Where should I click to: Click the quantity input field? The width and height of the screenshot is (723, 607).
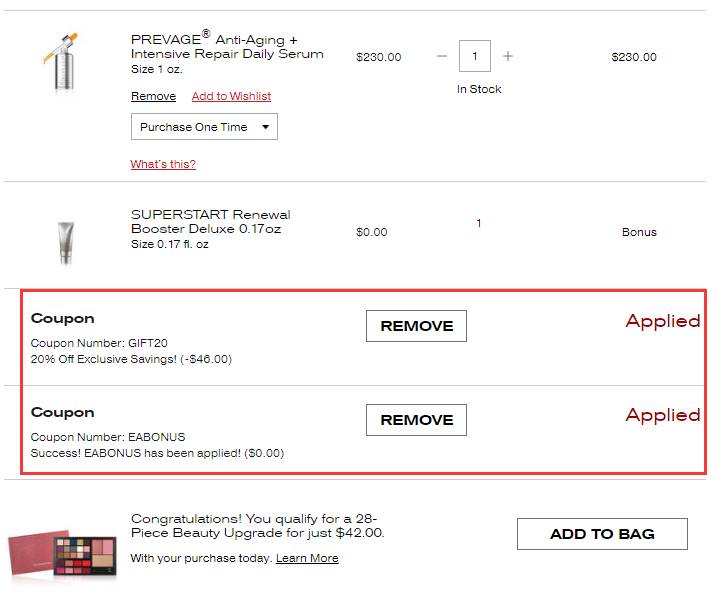[475, 56]
